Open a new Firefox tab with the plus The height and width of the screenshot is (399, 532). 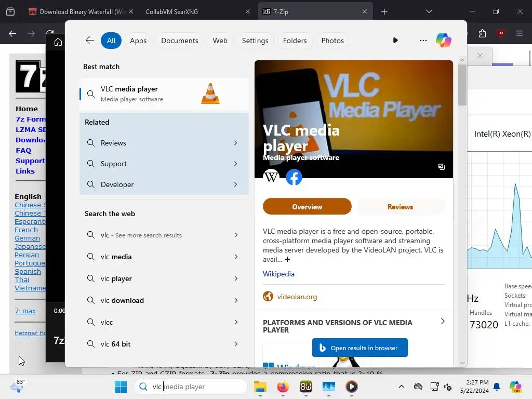click(x=384, y=12)
